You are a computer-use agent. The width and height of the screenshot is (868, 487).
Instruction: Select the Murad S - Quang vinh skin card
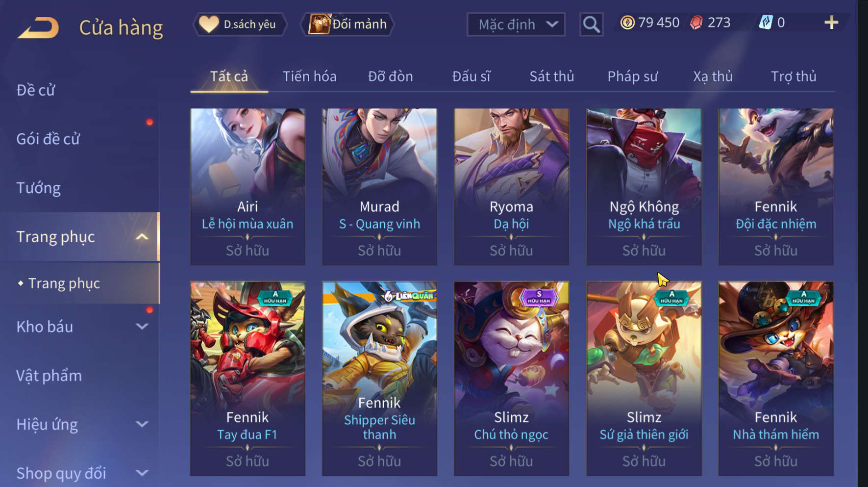pos(379,187)
